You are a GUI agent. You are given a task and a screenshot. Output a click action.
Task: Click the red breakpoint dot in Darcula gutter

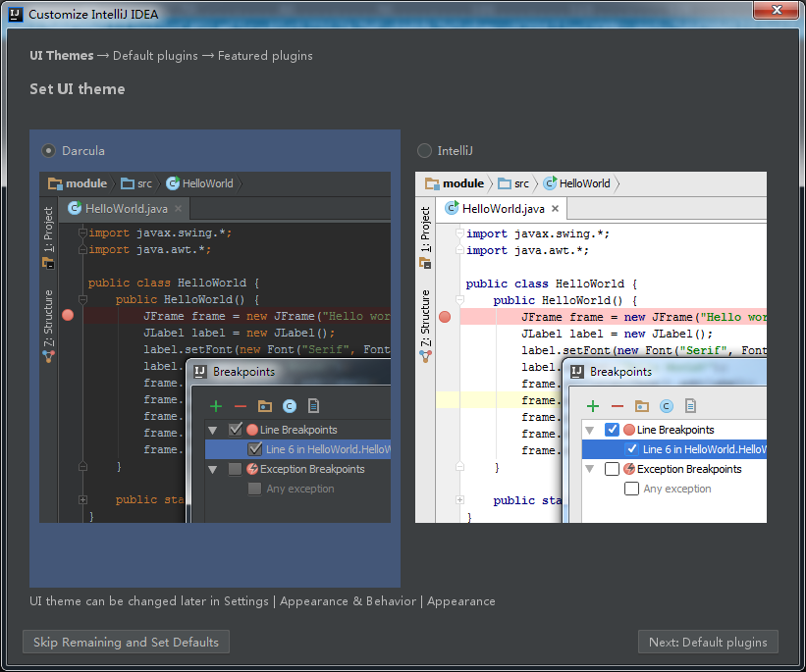[x=68, y=316]
